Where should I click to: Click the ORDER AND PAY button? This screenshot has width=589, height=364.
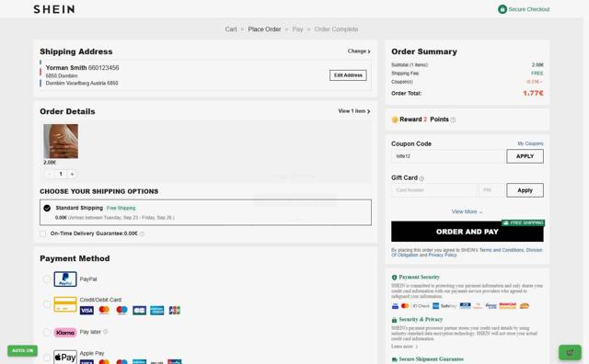point(468,232)
